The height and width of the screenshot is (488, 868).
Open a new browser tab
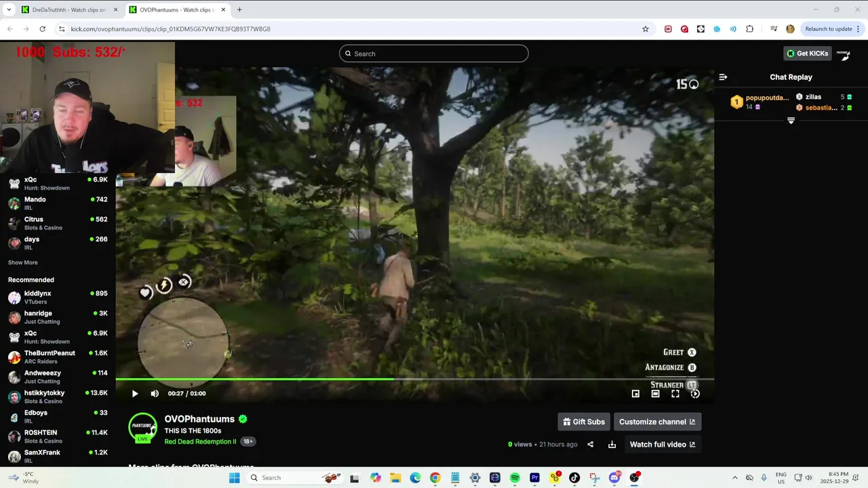239,9
